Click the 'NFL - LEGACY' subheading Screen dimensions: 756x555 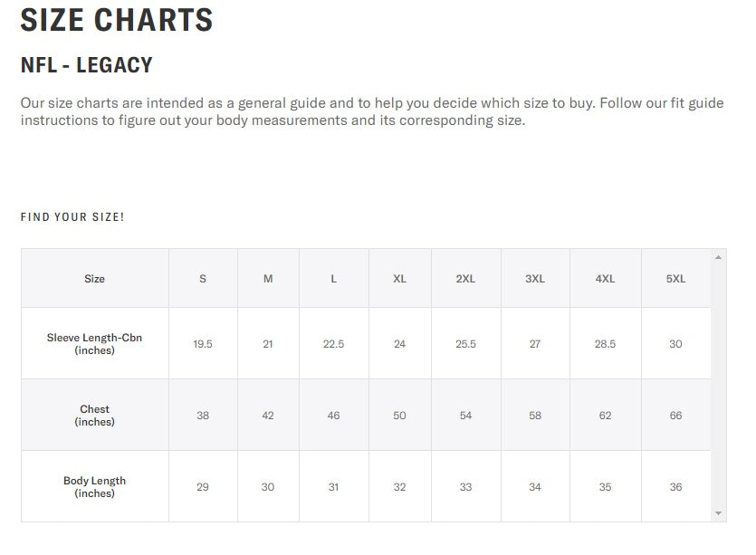click(x=86, y=65)
